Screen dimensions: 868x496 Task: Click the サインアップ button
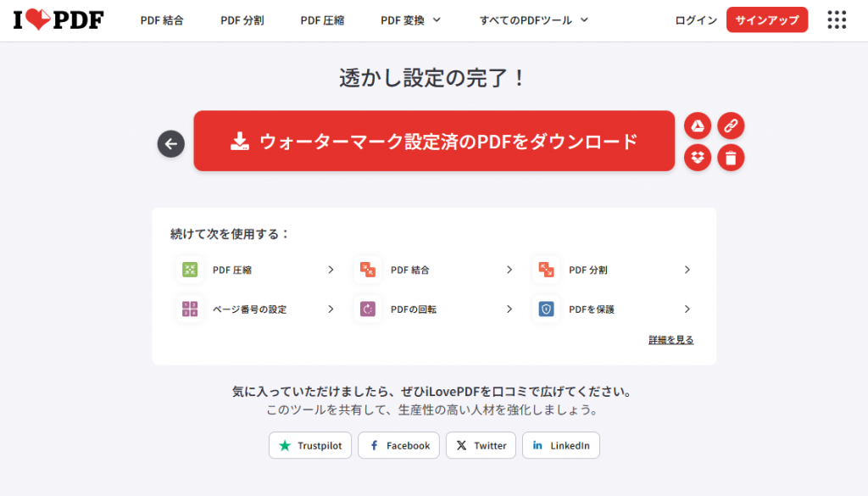point(766,20)
